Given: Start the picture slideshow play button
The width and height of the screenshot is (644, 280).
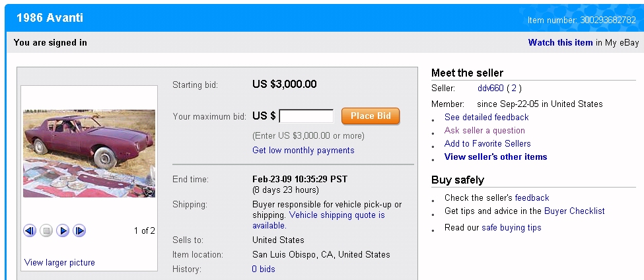Looking at the screenshot, I should click(x=63, y=230).
